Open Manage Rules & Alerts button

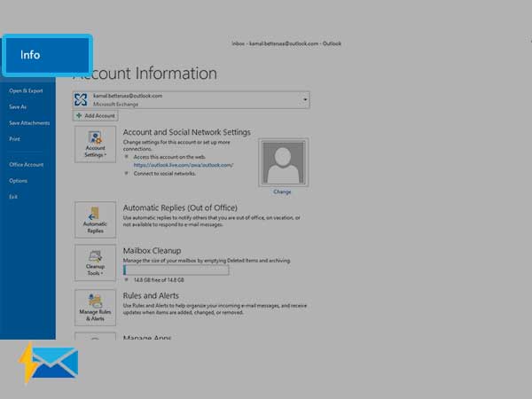[96, 308]
